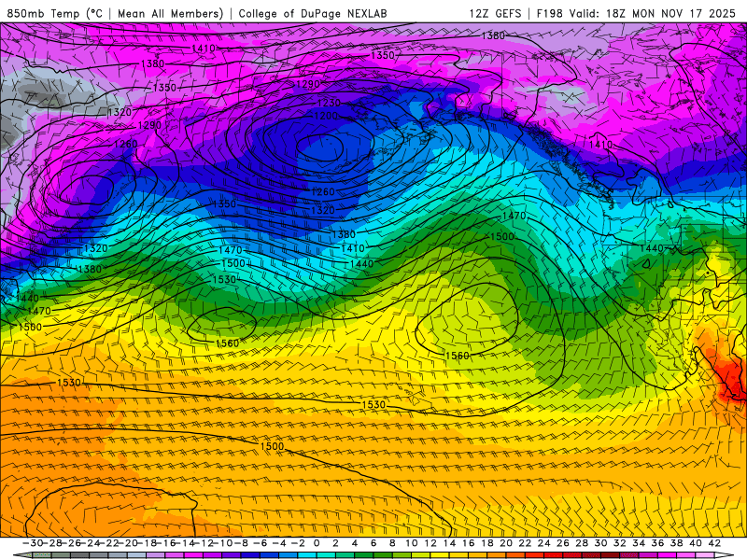The image size is (747, 560).
Task: Click the -28 label on temperature scale
Action: [x=52, y=543]
